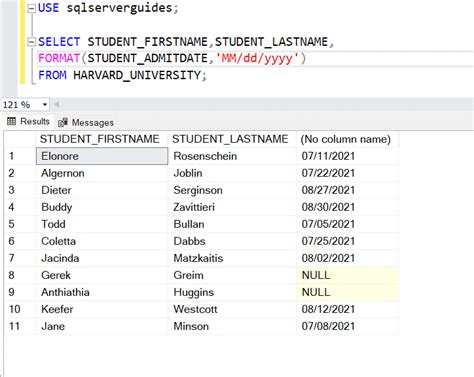Select the Rosenschein cell

pos(232,156)
